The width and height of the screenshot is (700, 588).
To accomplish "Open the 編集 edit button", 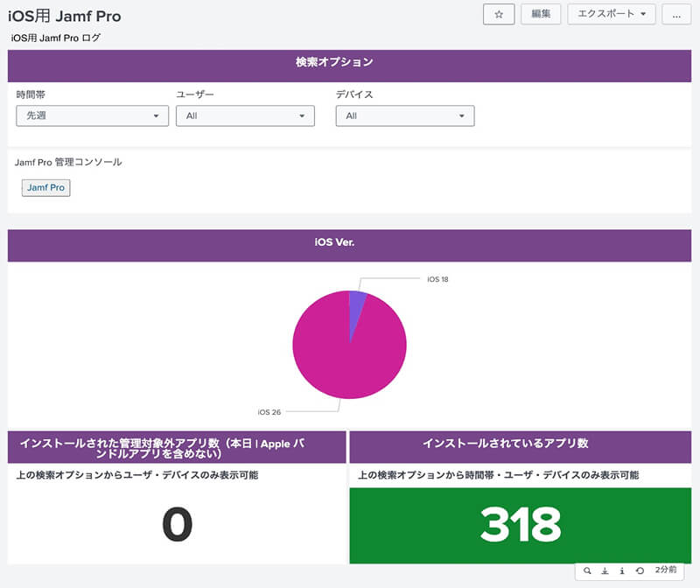I will [541, 14].
